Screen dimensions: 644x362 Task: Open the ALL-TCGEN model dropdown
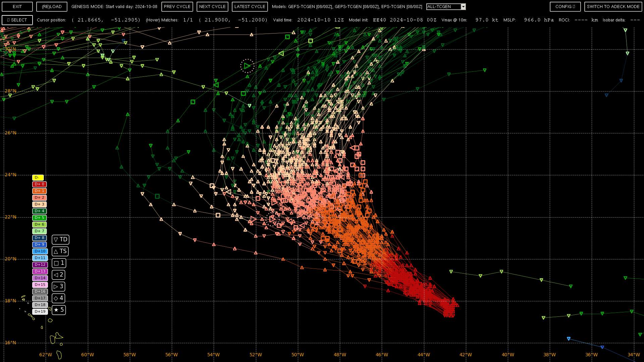(446, 7)
